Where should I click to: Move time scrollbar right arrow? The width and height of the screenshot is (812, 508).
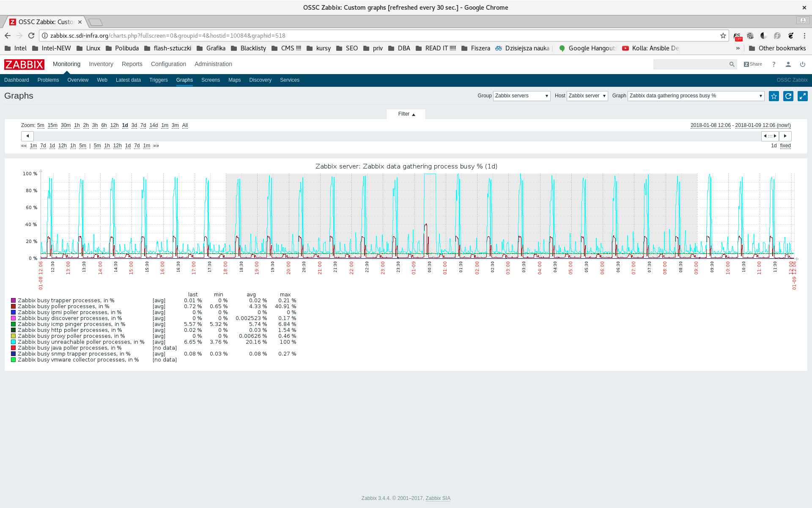click(x=785, y=136)
